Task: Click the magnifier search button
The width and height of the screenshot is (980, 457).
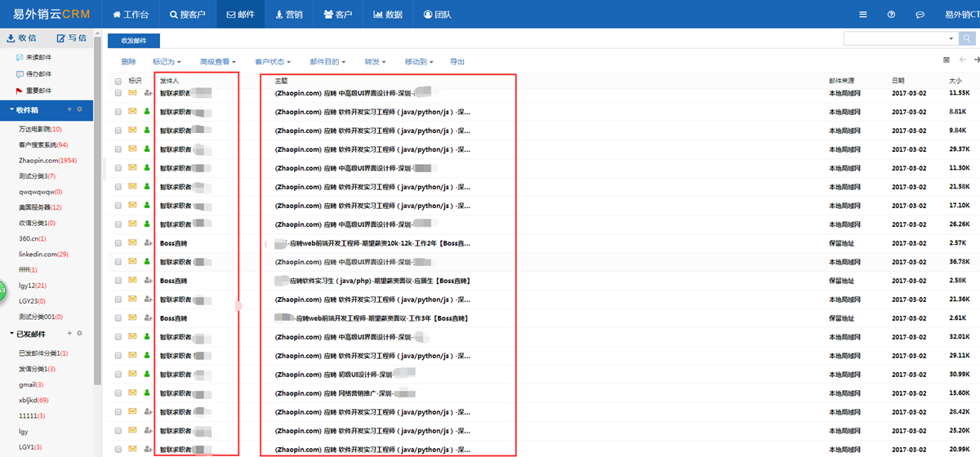Action: [969, 38]
